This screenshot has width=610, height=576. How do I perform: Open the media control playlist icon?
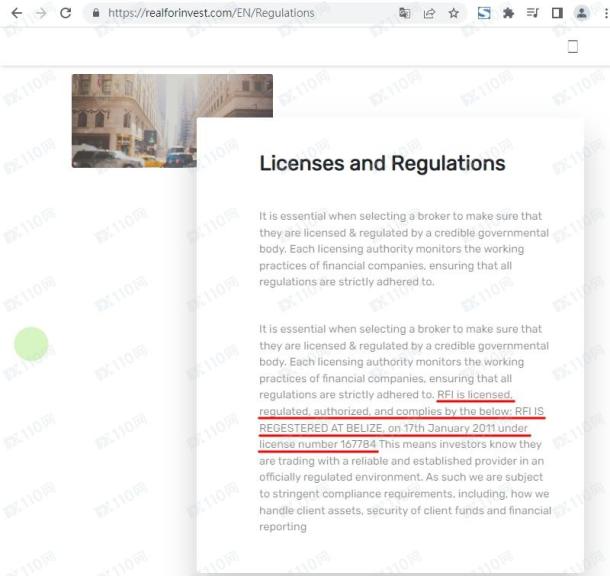pyautogui.click(x=533, y=13)
